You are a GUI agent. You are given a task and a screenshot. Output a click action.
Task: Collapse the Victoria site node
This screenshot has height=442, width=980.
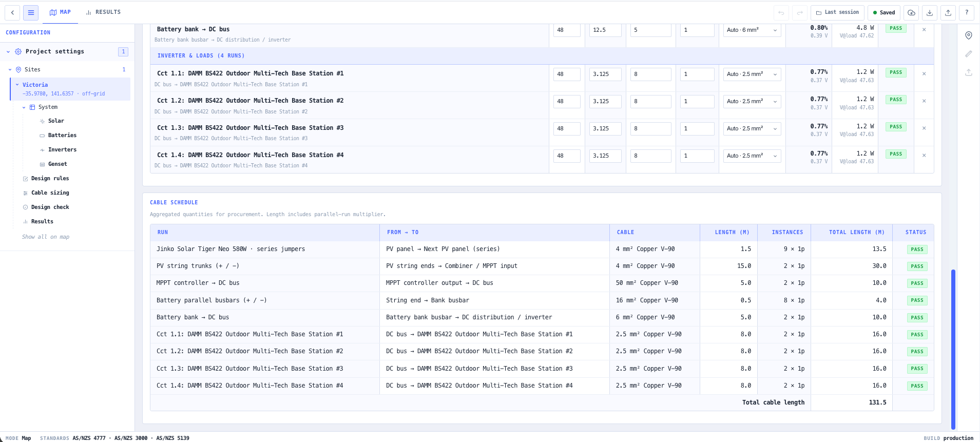point(17,85)
